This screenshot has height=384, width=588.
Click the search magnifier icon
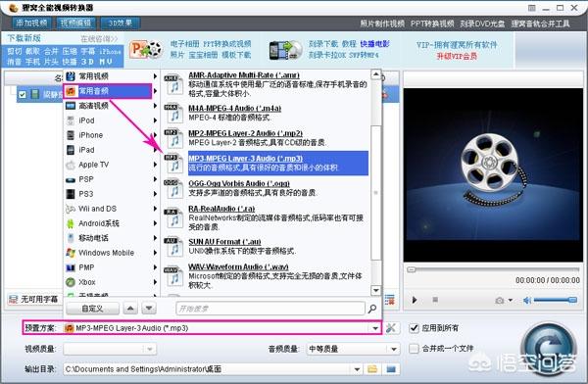[372, 309]
